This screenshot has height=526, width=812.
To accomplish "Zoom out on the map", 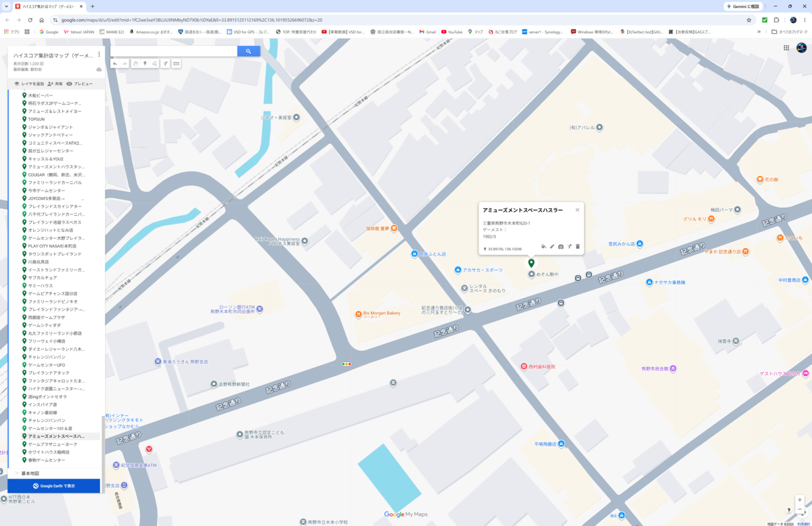I will (x=800, y=510).
